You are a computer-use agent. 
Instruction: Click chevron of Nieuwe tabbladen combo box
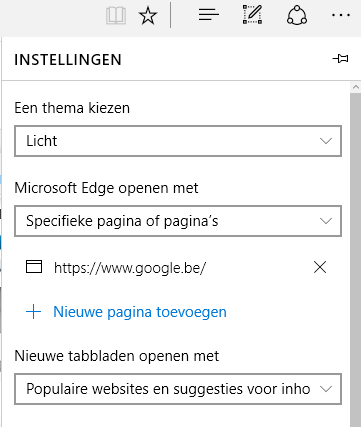[326, 389]
